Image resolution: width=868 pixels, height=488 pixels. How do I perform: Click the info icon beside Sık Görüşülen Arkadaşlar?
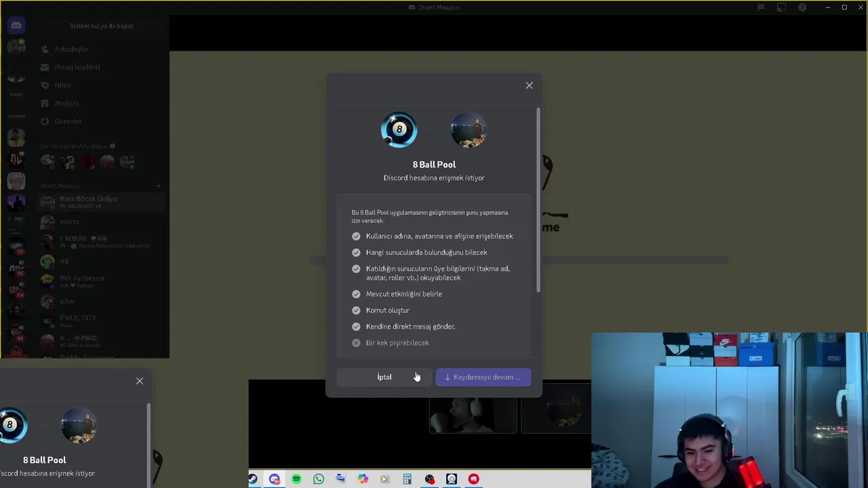tap(113, 146)
